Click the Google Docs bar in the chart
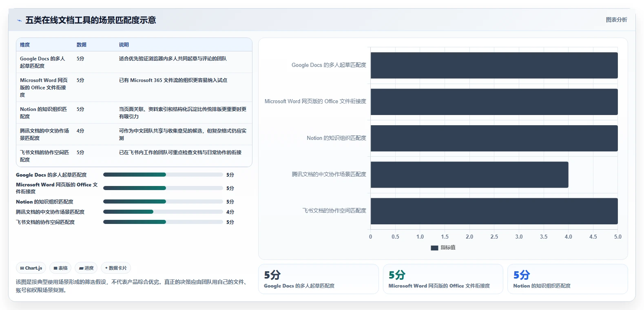 494,65
